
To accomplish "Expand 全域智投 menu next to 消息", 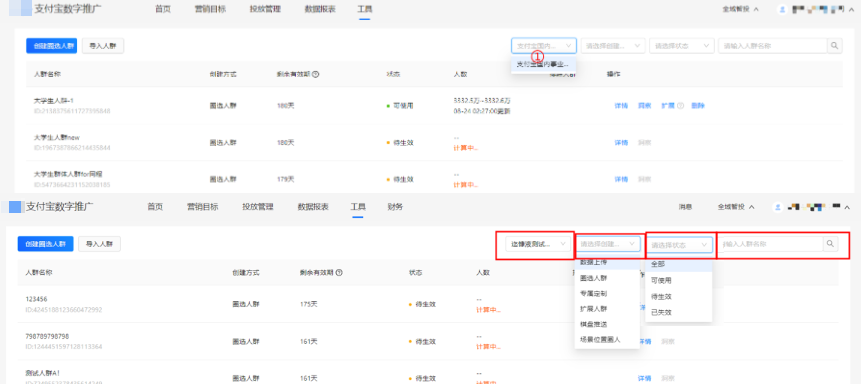I will [736, 207].
